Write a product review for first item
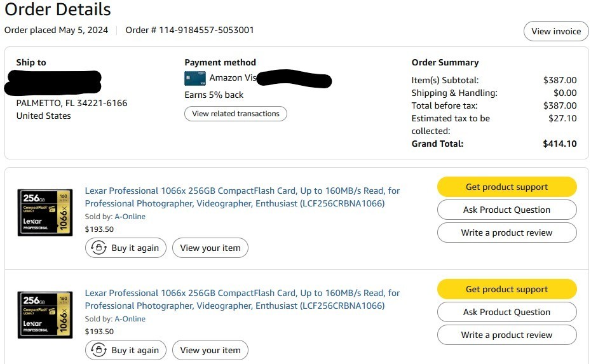The height and width of the screenshot is (364, 591). (x=506, y=233)
